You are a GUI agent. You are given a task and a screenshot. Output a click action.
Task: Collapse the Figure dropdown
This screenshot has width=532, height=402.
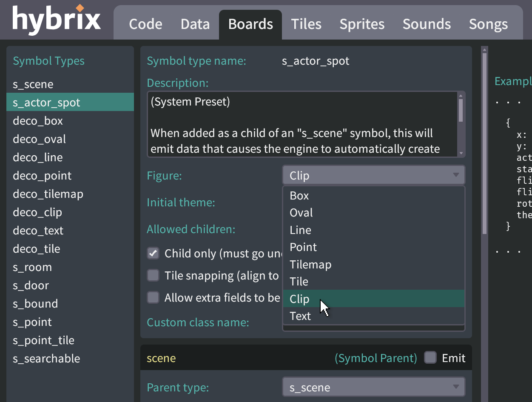[373, 175]
